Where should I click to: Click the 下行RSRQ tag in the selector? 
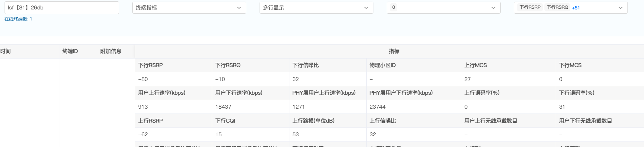[557, 7]
